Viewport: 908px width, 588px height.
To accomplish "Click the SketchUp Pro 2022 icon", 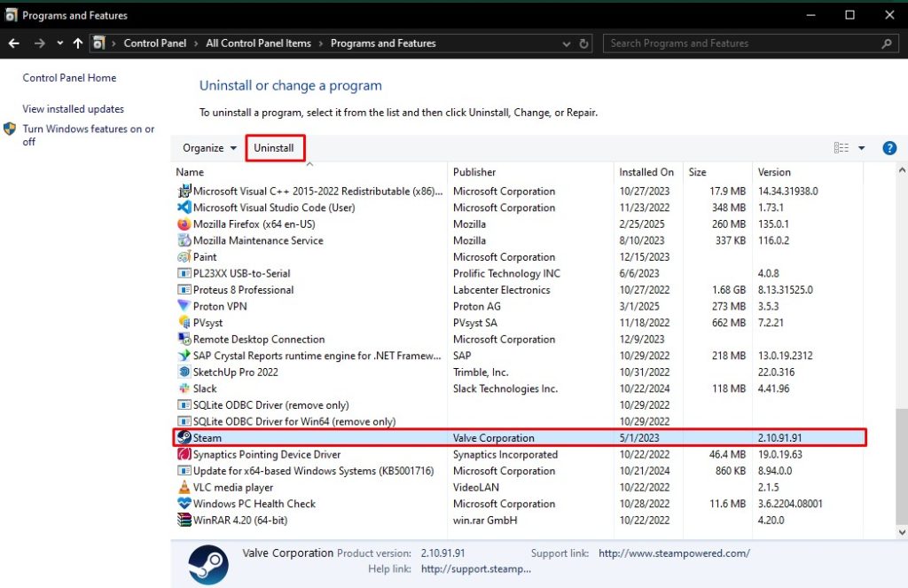I will pos(184,372).
